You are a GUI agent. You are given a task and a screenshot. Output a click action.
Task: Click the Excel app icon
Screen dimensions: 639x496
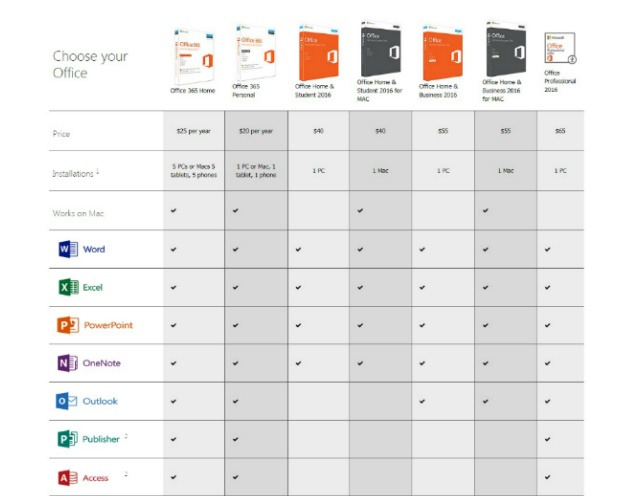click(68, 287)
